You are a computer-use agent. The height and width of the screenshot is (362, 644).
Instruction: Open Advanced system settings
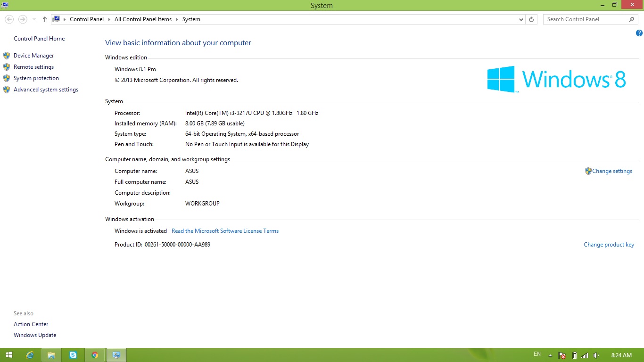(x=46, y=90)
